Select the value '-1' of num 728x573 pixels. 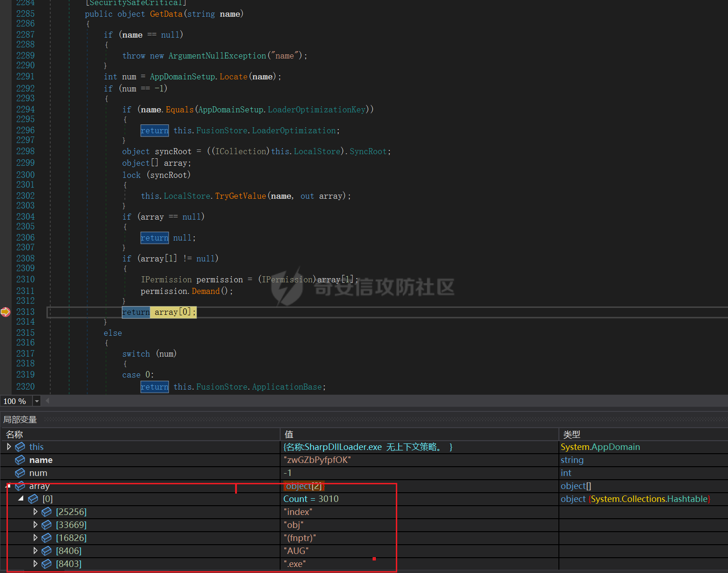tap(288, 473)
